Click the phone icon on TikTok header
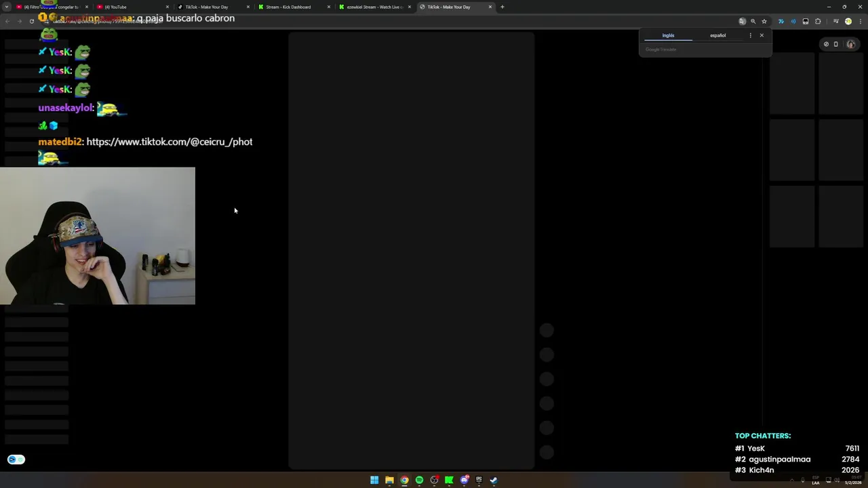 835,44
